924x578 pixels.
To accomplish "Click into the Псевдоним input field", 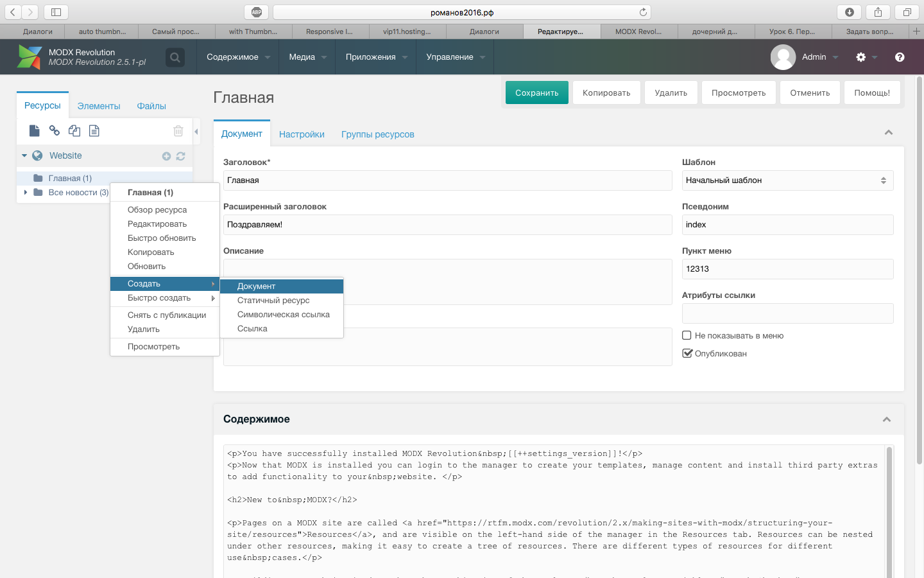I will point(787,225).
